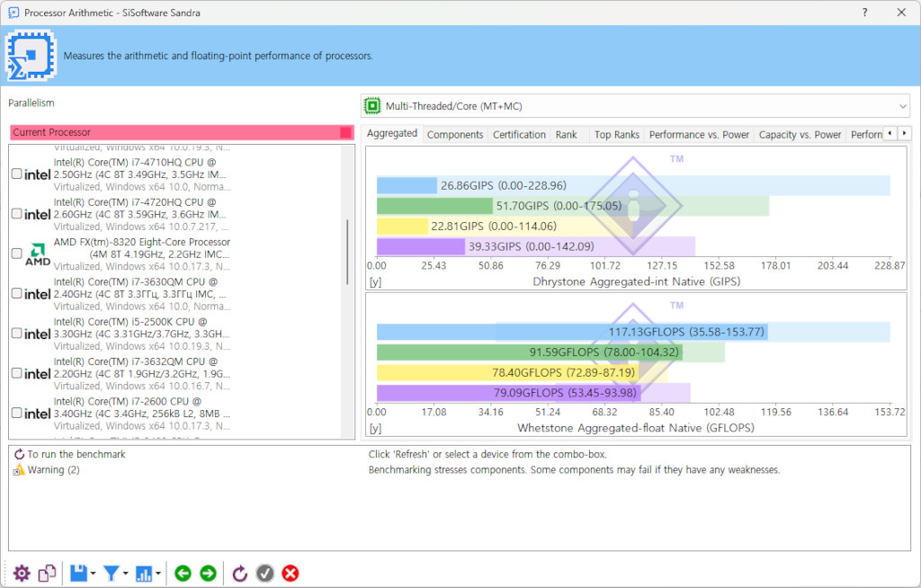
Task: Click the gray checkmark OK icon
Action: pyautogui.click(x=265, y=574)
